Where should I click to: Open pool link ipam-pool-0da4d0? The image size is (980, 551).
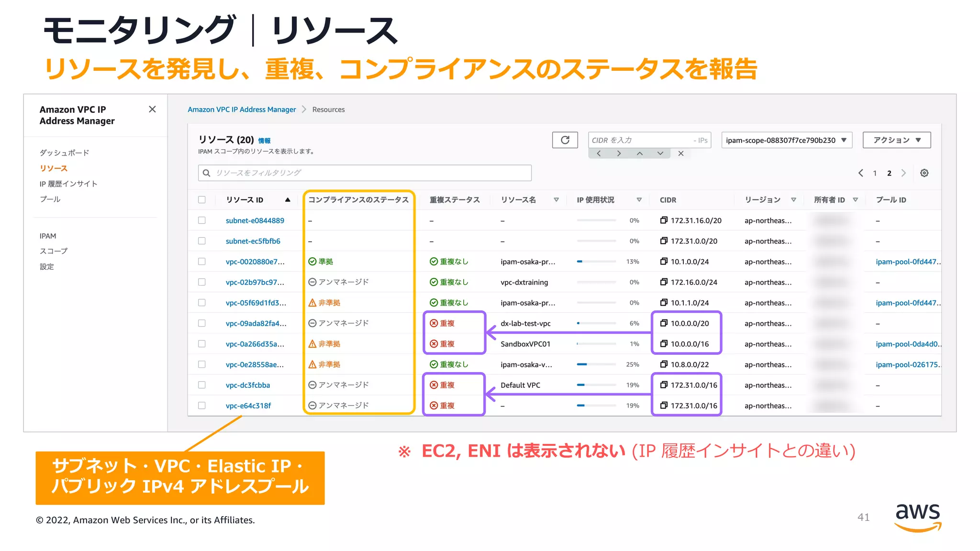pos(908,344)
